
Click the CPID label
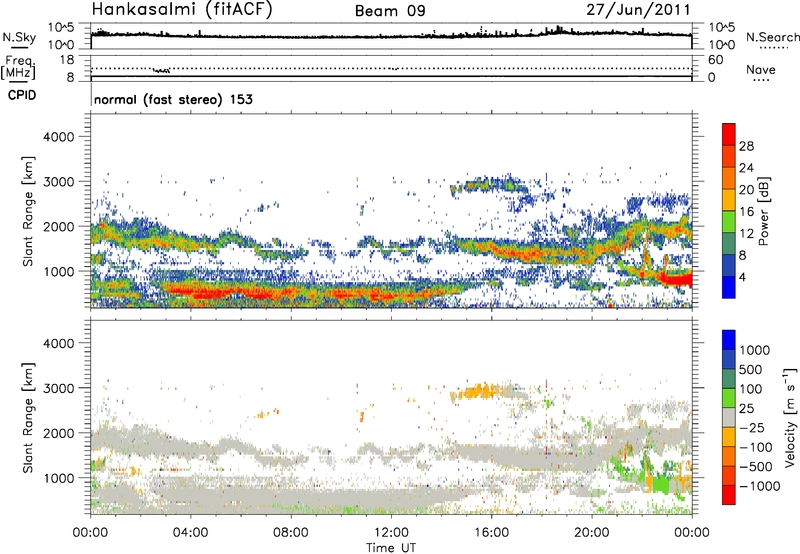[x=22, y=95]
